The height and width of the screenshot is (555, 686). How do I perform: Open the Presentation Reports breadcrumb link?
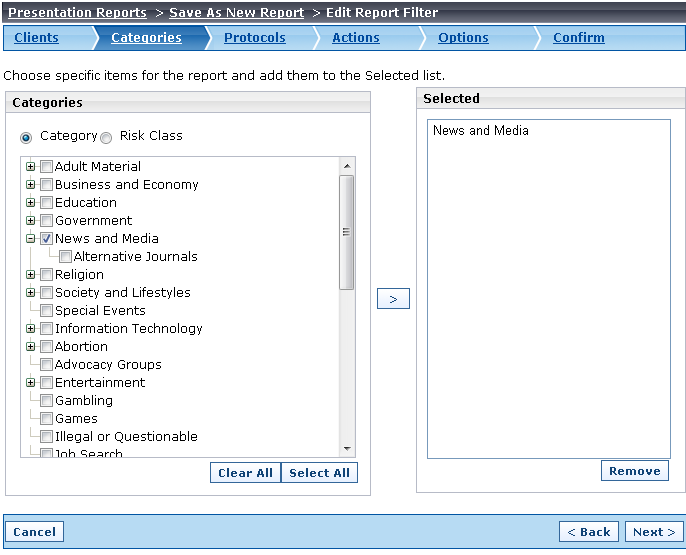click(x=77, y=13)
